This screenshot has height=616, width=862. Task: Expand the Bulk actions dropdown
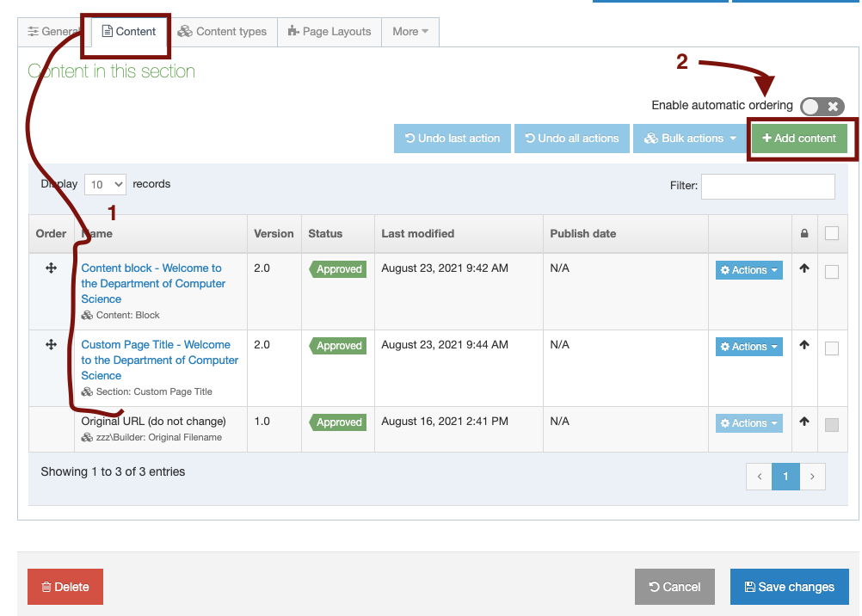[691, 139]
